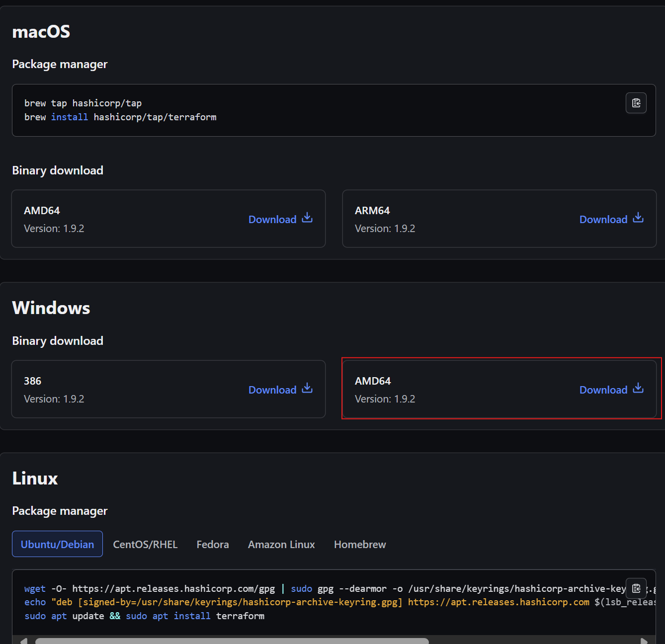Click the echo deb signed-by command line

[340, 602]
